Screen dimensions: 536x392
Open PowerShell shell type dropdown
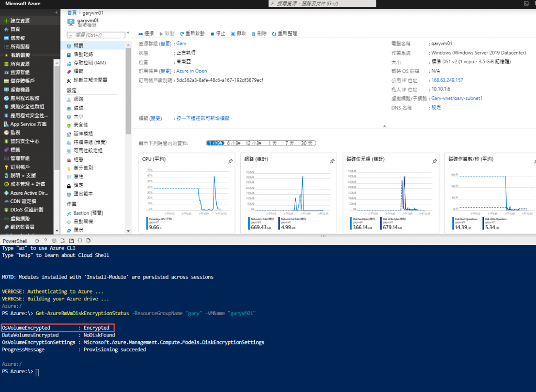(15, 241)
